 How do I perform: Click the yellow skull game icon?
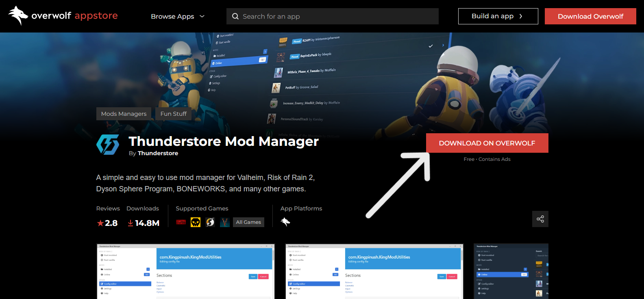[196, 222]
